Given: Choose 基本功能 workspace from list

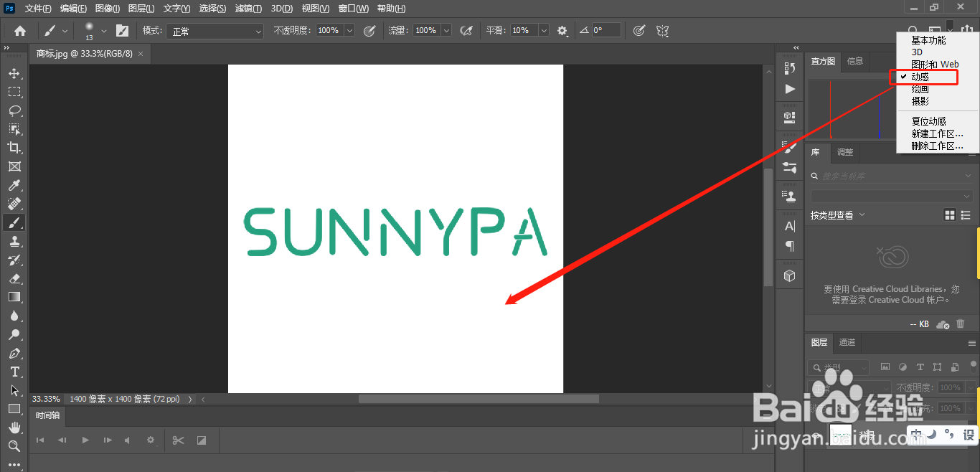Looking at the screenshot, I should tap(928, 40).
